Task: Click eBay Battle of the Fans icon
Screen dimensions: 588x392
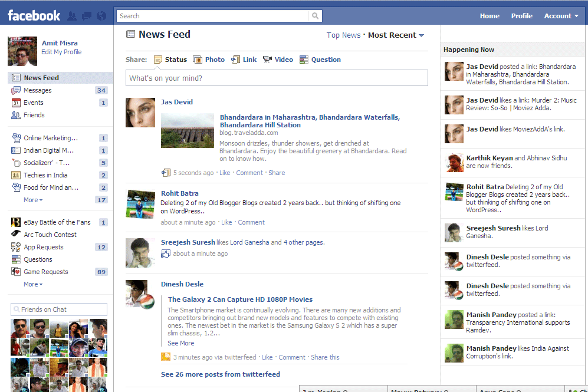Action: 16,222
